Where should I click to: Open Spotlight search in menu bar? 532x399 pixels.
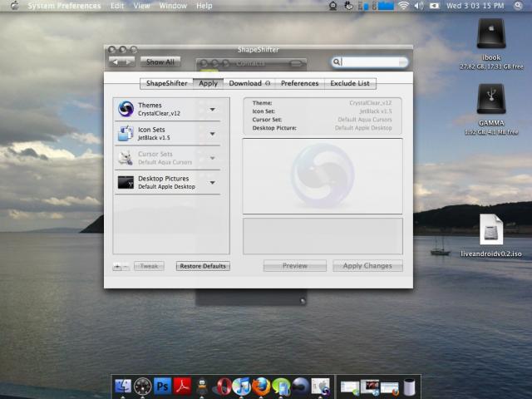(518, 6)
